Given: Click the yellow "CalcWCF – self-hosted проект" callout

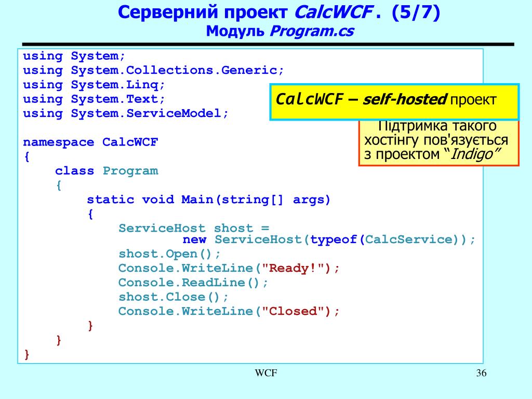Looking at the screenshot, I should click(395, 102).
